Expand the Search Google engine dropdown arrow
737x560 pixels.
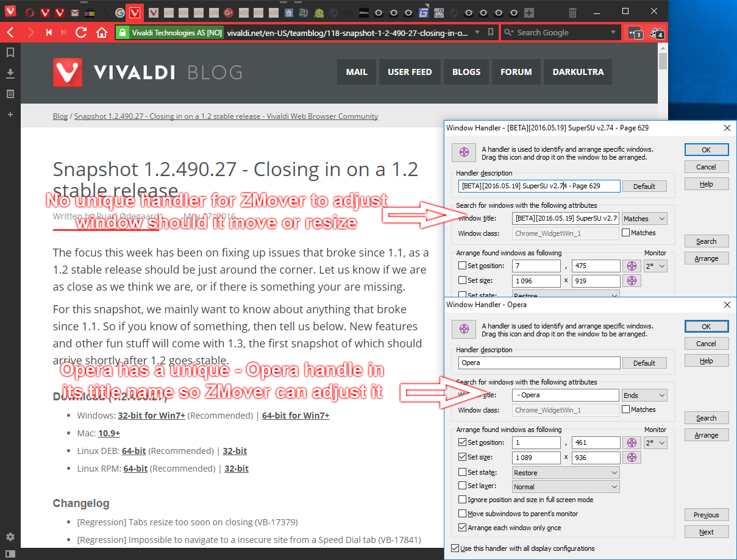pos(613,32)
